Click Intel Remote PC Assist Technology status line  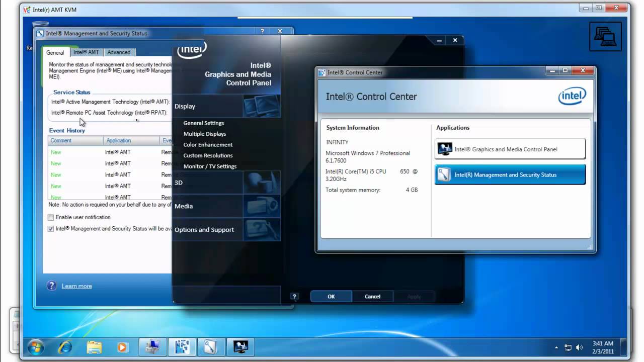109,113
